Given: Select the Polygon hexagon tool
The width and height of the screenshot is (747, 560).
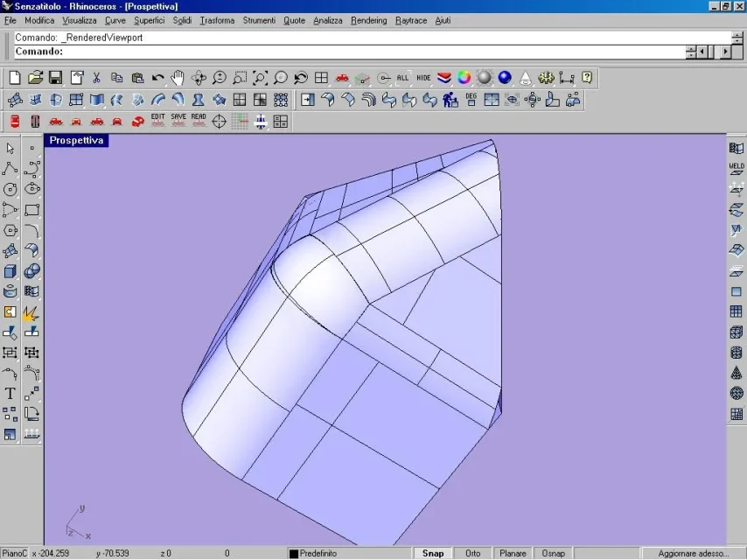Looking at the screenshot, I should click(x=10, y=230).
